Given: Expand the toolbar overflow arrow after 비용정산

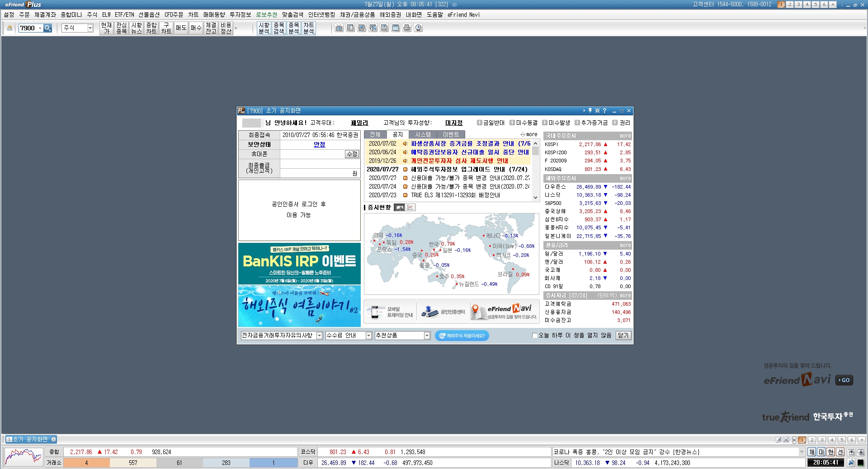Looking at the screenshot, I should [236, 28].
